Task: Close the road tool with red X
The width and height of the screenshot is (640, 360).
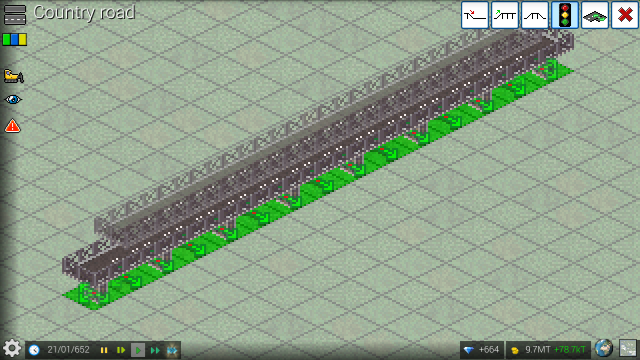Action: pyautogui.click(x=625, y=15)
